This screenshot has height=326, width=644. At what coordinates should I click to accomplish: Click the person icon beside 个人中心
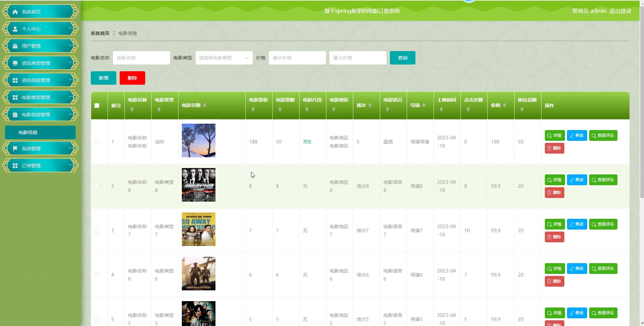[15, 29]
